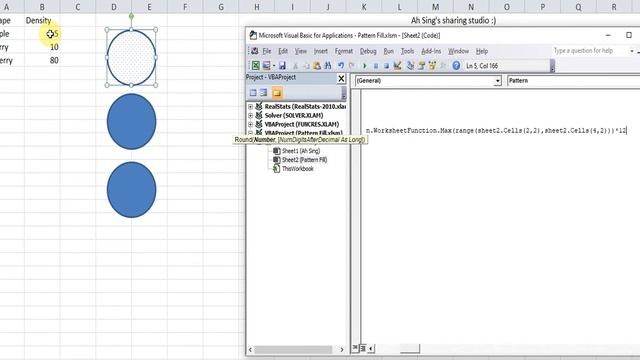Switch to Full Module View button
This screenshot has width=640, height=360.
(363, 348)
